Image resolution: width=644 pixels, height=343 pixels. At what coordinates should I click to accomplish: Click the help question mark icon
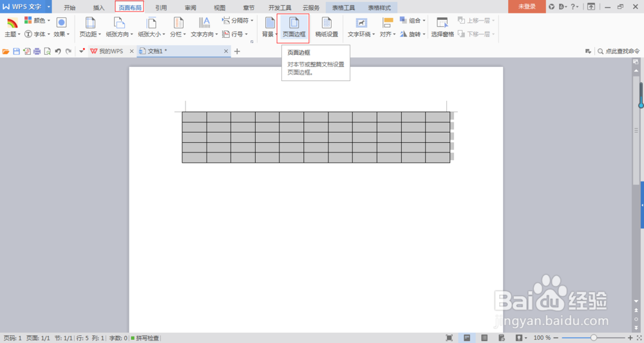click(x=573, y=6)
